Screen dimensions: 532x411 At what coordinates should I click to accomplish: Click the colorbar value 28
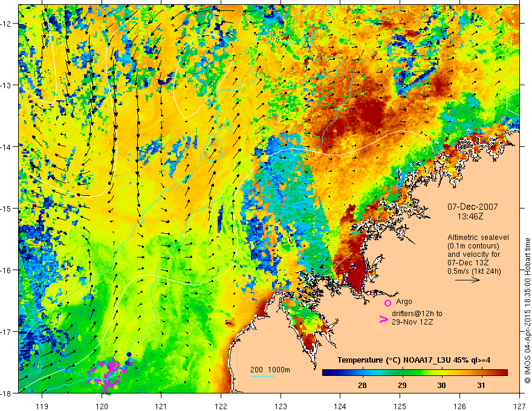point(362,386)
